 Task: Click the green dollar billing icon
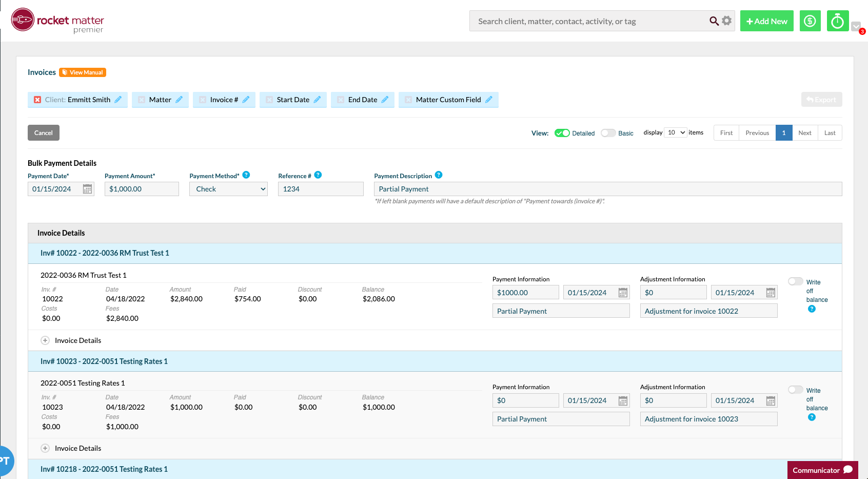811,21
